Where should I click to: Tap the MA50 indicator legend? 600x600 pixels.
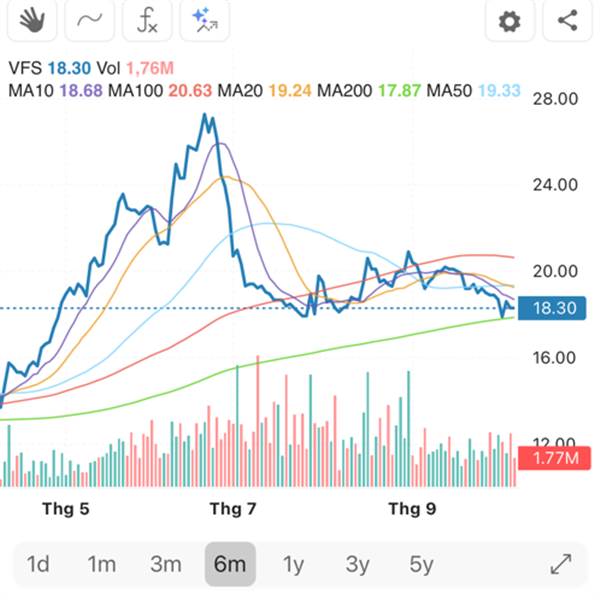click(450, 91)
